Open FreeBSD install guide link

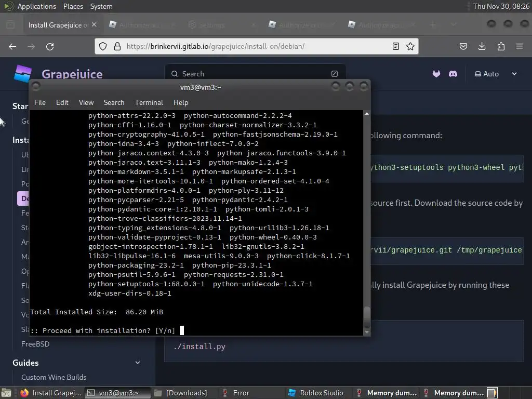point(35,344)
